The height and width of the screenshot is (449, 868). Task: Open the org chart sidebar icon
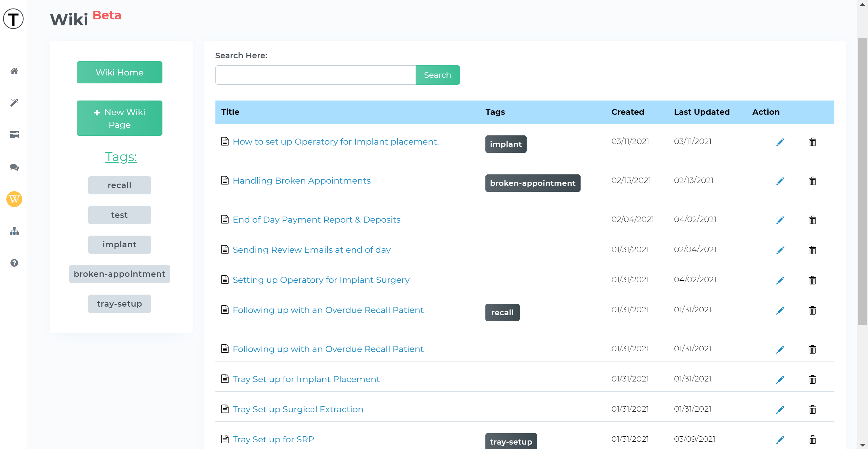14,231
